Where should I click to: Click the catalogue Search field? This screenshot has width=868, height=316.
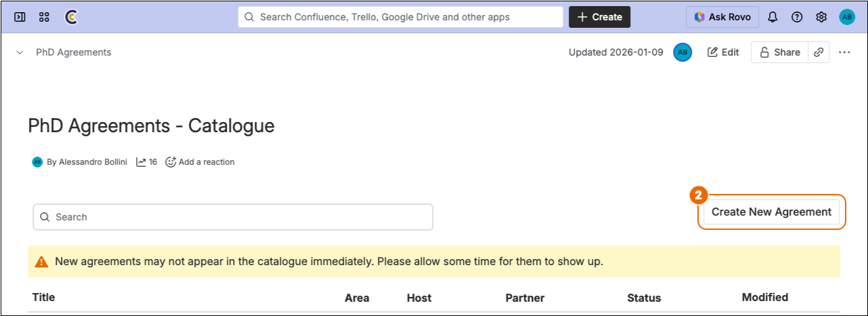pos(233,217)
